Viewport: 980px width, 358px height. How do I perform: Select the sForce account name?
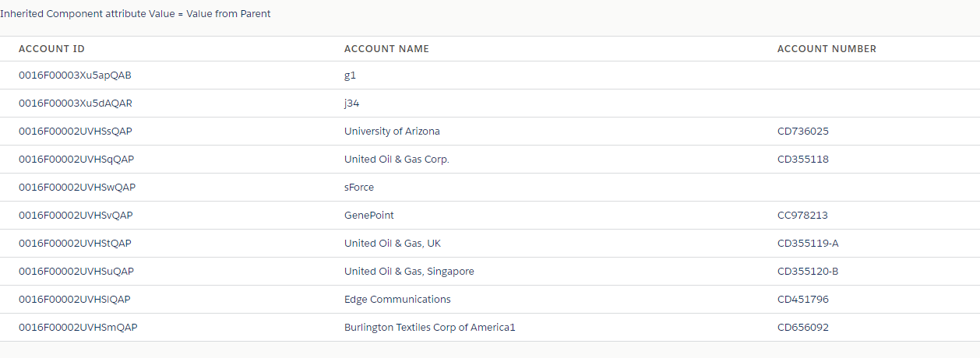click(x=359, y=188)
